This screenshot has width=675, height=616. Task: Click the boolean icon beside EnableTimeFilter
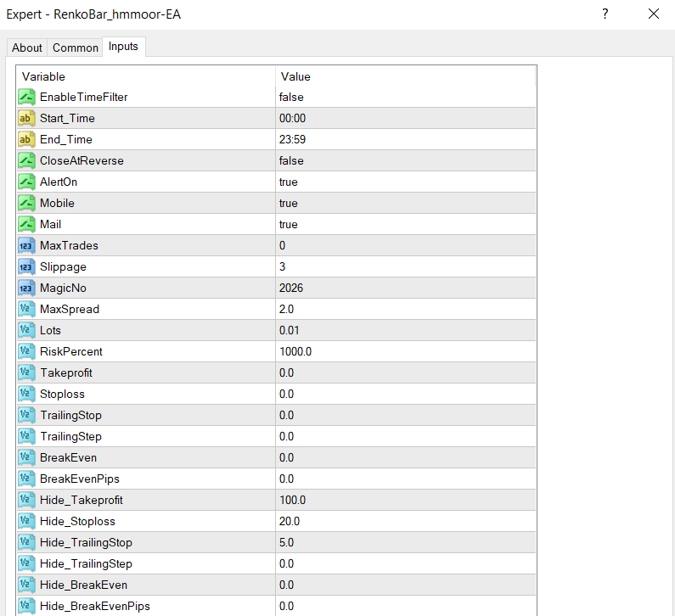(26, 98)
